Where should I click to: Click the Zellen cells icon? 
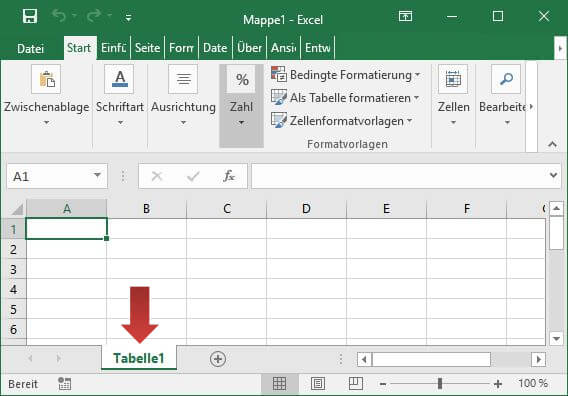click(x=453, y=79)
